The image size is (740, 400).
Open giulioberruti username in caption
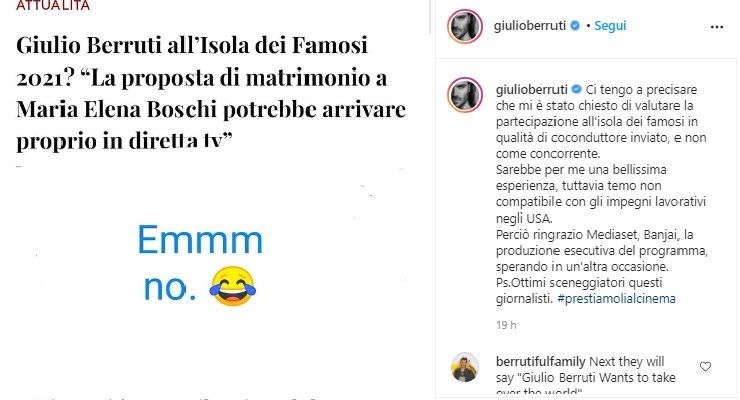532,89
